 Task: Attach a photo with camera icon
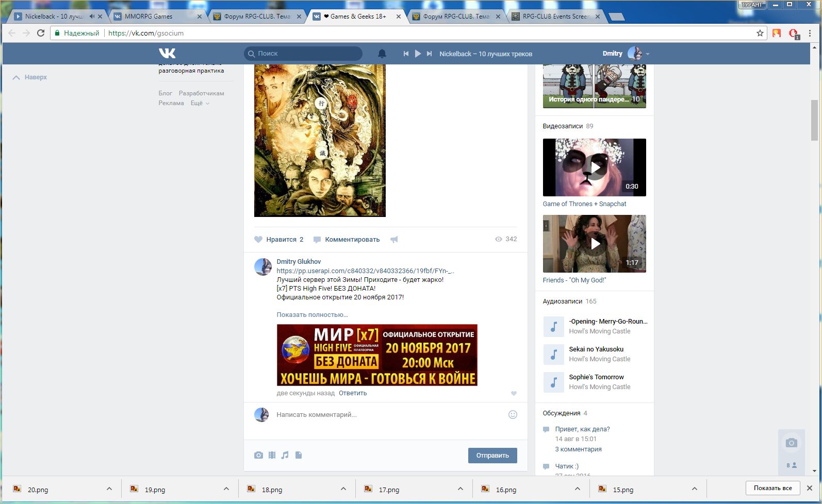click(x=258, y=455)
